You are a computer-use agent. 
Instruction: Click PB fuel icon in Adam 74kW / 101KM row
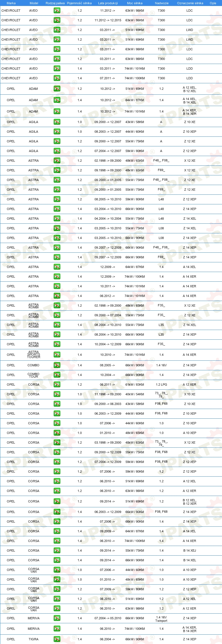[57, 111]
